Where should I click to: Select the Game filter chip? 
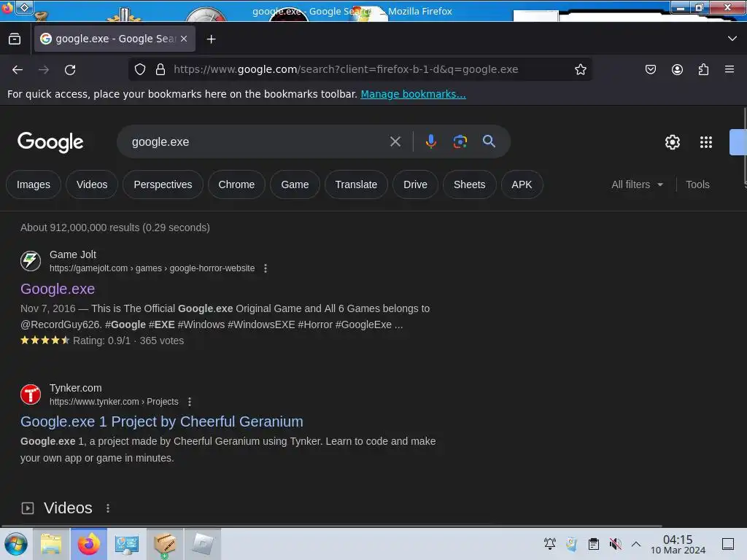295,184
